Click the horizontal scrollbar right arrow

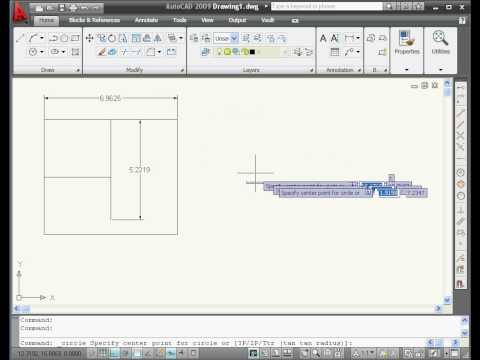[x=438, y=309]
